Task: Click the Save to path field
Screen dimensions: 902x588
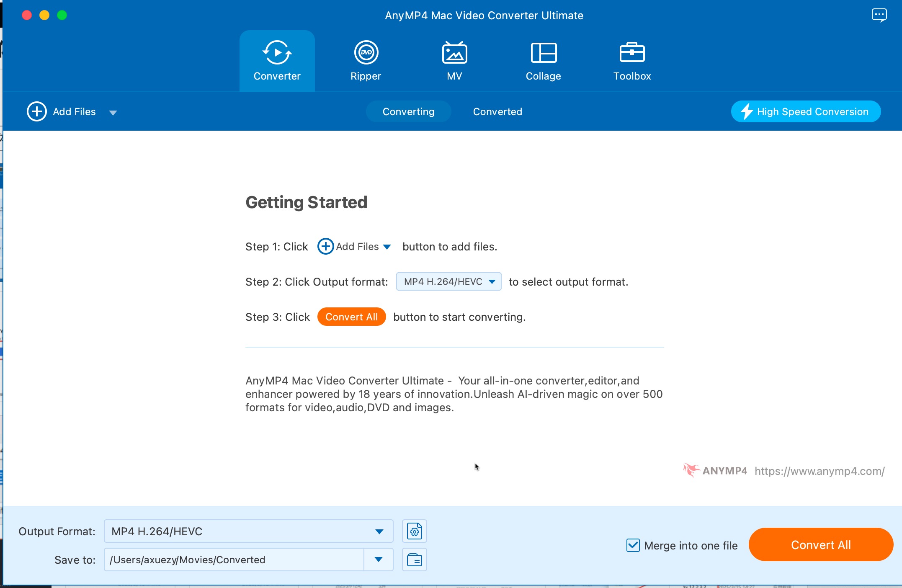Action: (234, 560)
